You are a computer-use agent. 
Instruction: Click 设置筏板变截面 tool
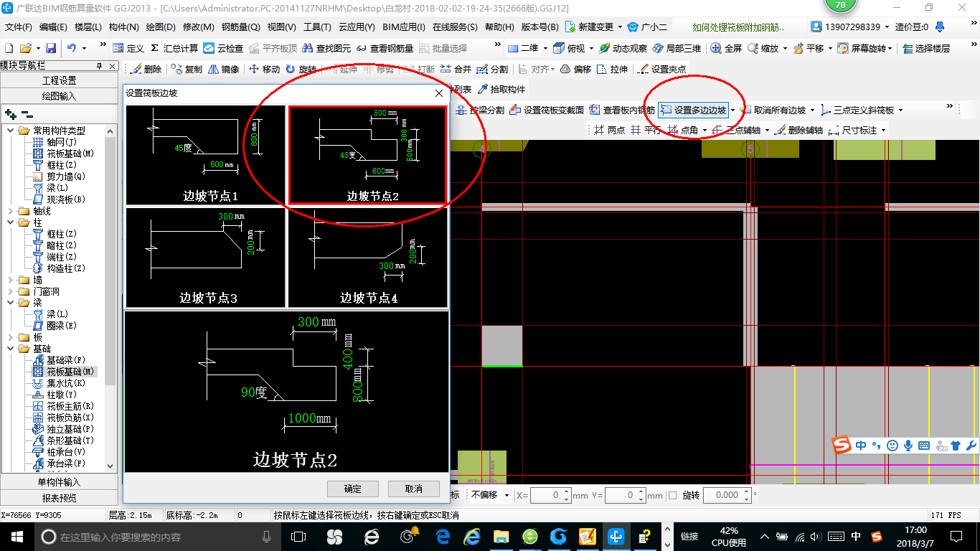point(547,110)
